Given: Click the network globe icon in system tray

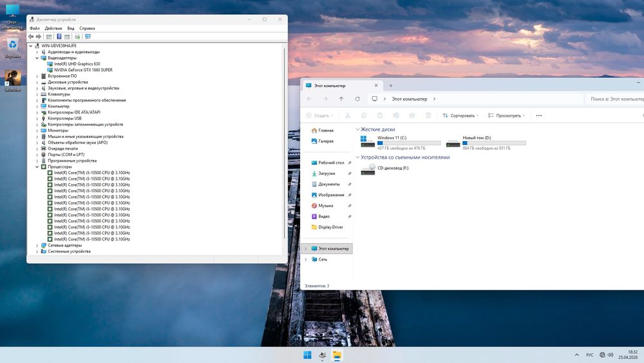Looking at the screenshot, I should (602, 355).
